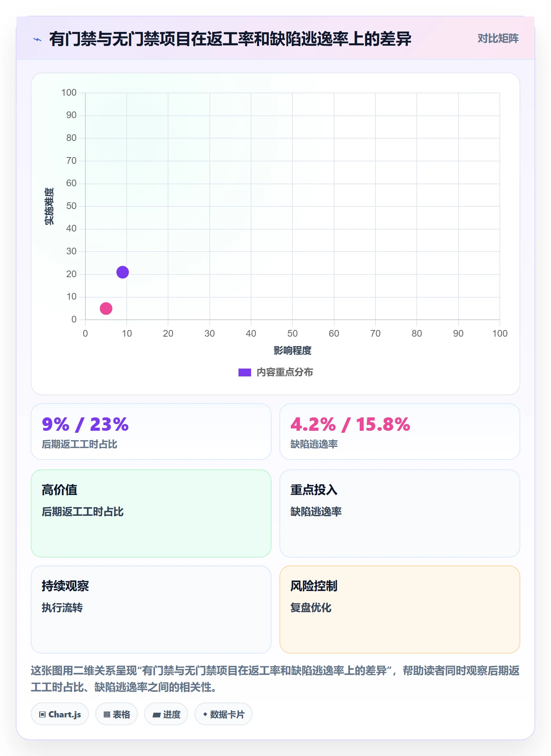
Task: Click the 持续观察 quadrant heading
Action: click(65, 586)
